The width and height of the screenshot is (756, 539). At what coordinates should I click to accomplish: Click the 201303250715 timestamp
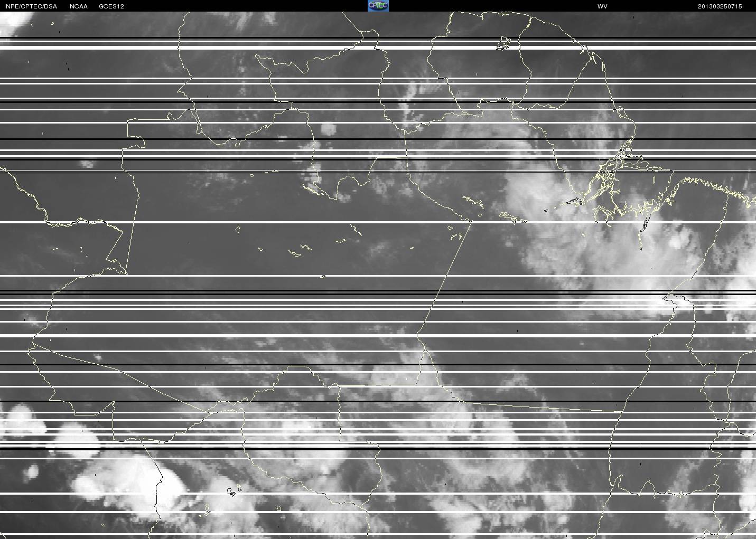[x=720, y=6]
